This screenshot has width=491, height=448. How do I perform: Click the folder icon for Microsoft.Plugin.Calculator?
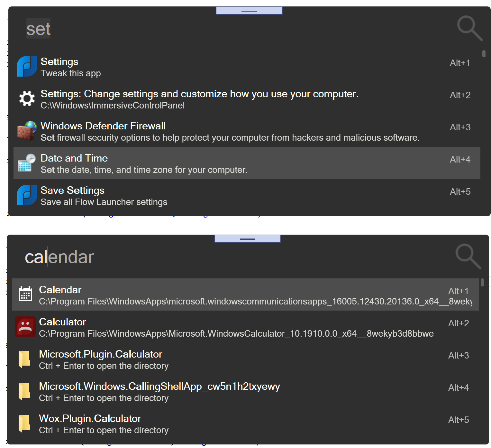point(24,359)
